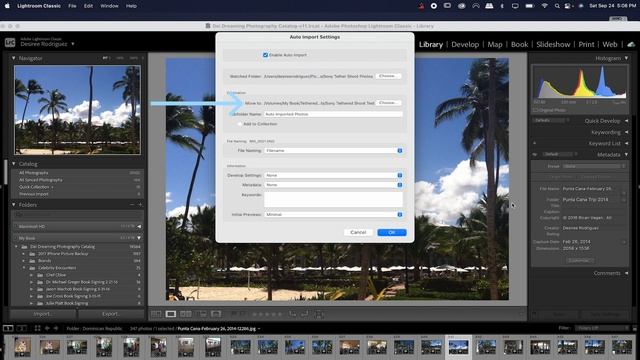Expand the Keyword List panel

(626, 143)
